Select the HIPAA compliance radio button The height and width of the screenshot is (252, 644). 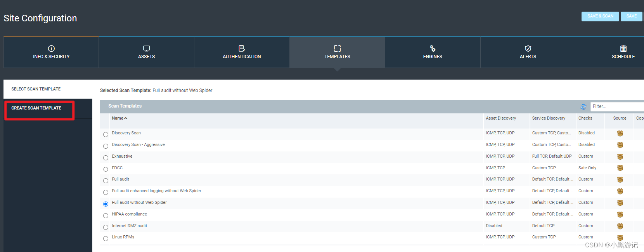(x=106, y=216)
